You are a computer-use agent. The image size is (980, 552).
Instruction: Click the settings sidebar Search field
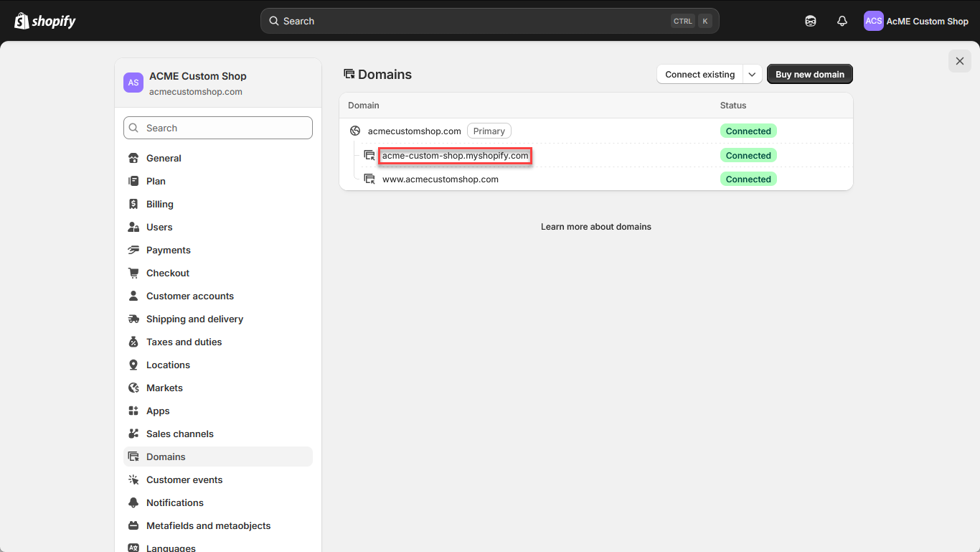218,128
